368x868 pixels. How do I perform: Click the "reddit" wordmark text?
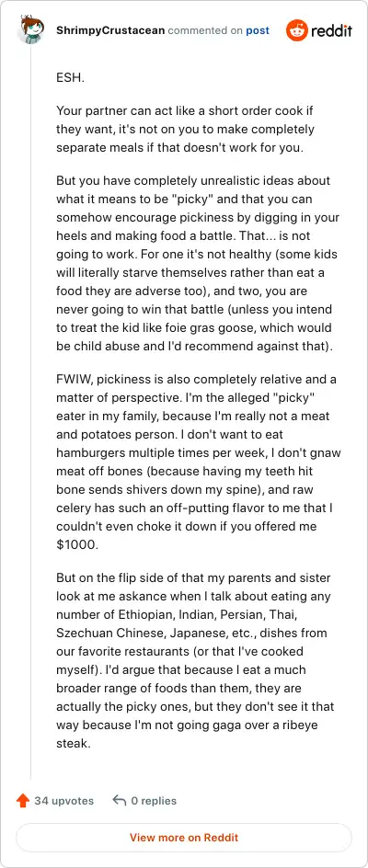(x=331, y=30)
